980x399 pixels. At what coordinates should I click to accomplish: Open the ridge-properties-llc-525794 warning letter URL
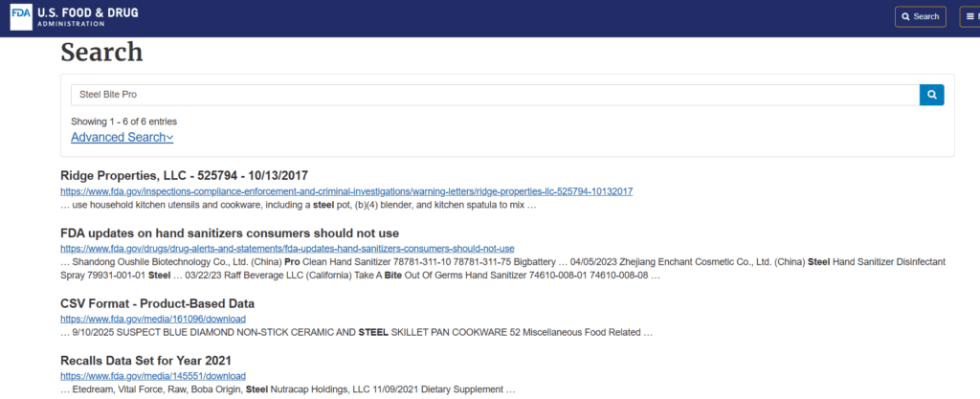tap(346, 191)
